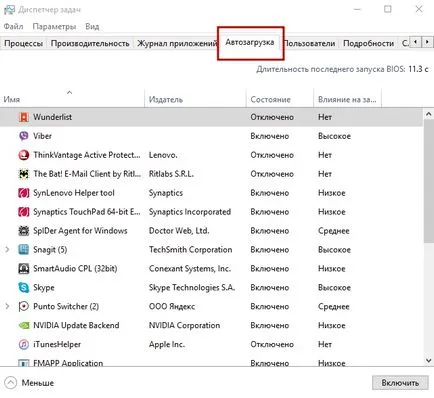Click the SynLenovo Helper tool icon
The width and height of the screenshot is (434, 398).
click(23, 193)
